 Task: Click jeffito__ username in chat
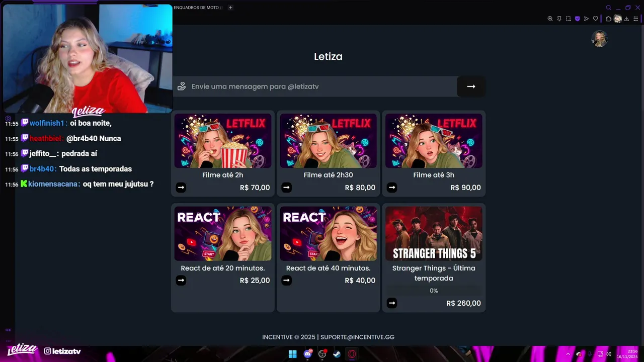pos(43,154)
